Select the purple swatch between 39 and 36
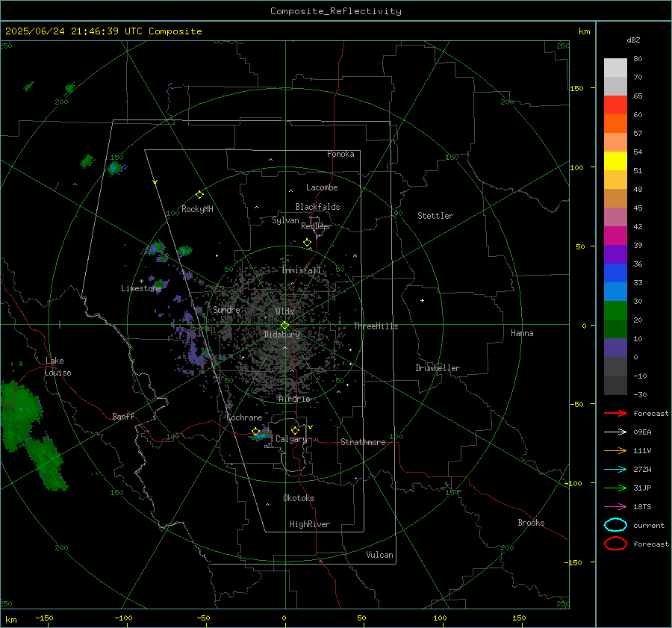The height and width of the screenshot is (628, 672). pos(615,254)
